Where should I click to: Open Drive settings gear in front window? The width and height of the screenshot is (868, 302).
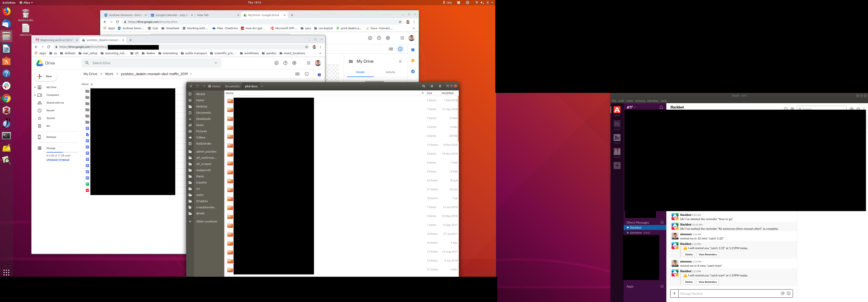(294, 63)
